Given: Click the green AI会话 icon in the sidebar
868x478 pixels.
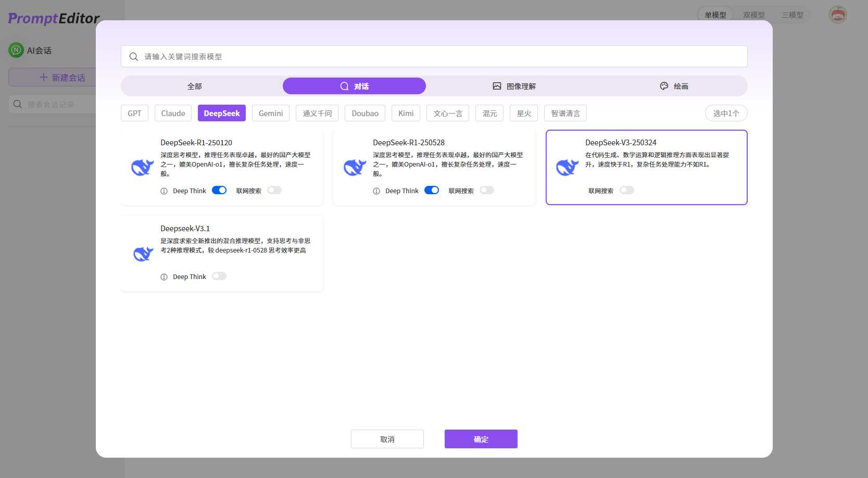Looking at the screenshot, I should 16,50.
